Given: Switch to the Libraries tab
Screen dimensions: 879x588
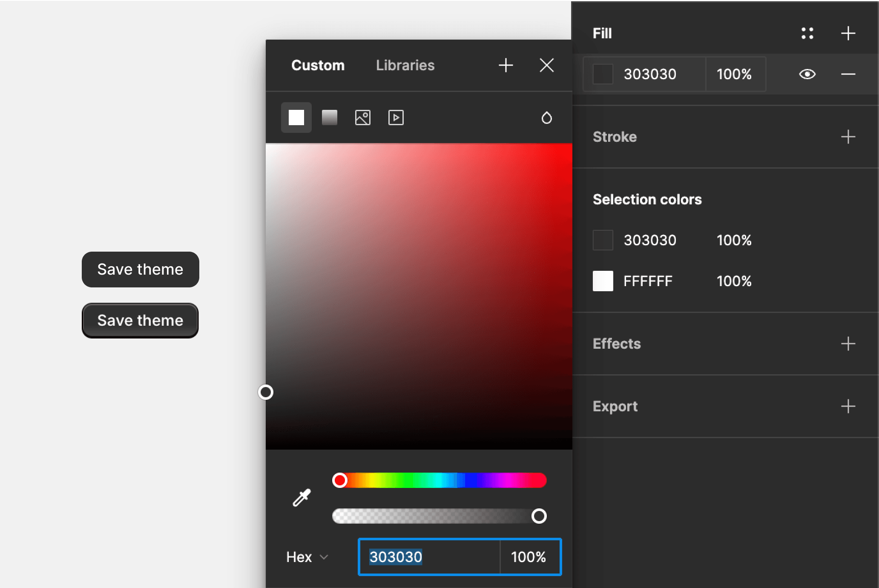Looking at the screenshot, I should pos(405,65).
